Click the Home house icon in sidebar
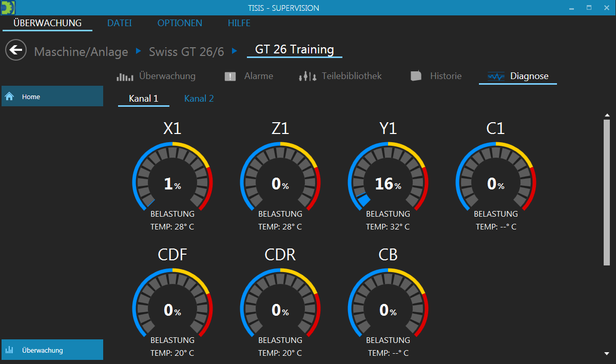The image size is (616, 364). tap(9, 97)
